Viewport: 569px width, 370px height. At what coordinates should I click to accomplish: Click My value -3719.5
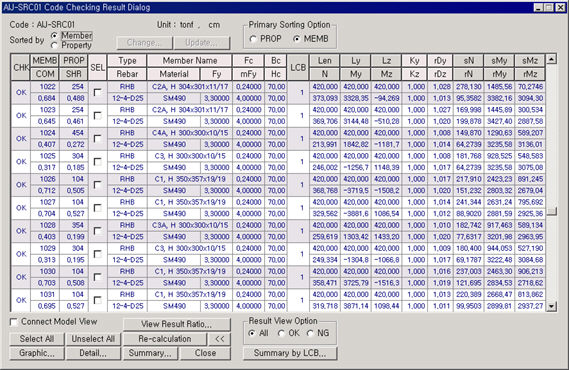(x=356, y=190)
